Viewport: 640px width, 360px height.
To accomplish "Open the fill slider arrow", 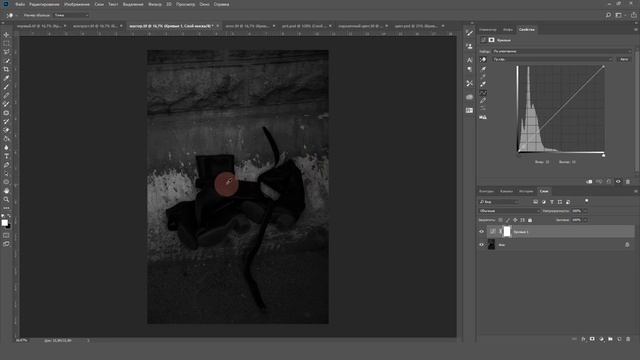I will pyautogui.click(x=586, y=220).
